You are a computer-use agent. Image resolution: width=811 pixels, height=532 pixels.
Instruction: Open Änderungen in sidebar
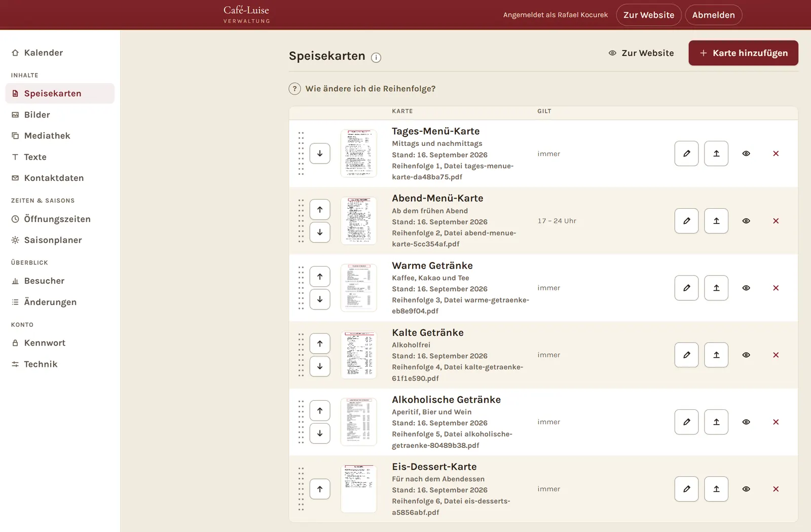(60, 302)
